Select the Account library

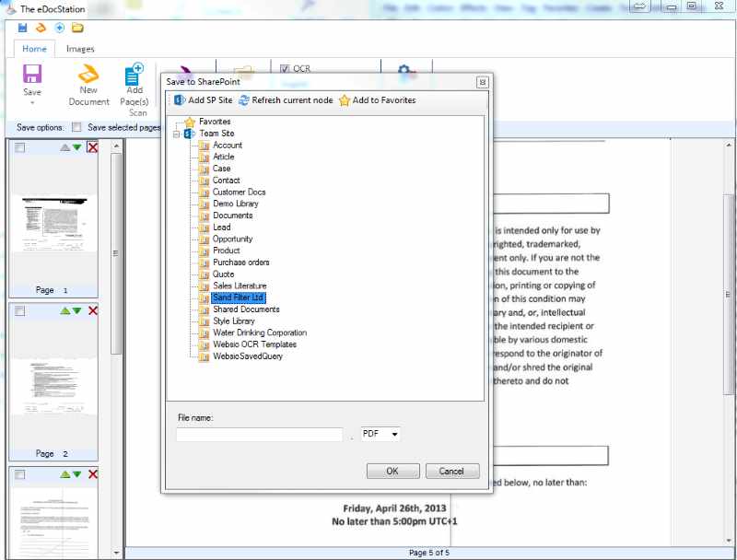(228, 146)
